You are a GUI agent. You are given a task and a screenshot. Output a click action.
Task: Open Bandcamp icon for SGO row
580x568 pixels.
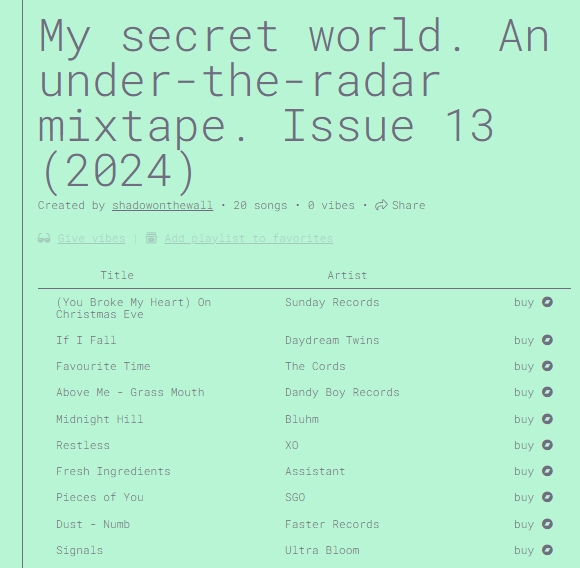[547, 497]
